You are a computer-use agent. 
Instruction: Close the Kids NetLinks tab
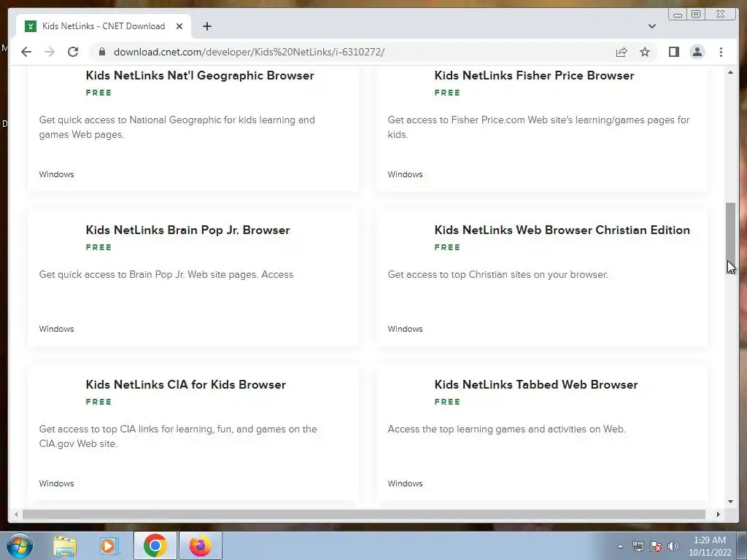tap(179, 26)
